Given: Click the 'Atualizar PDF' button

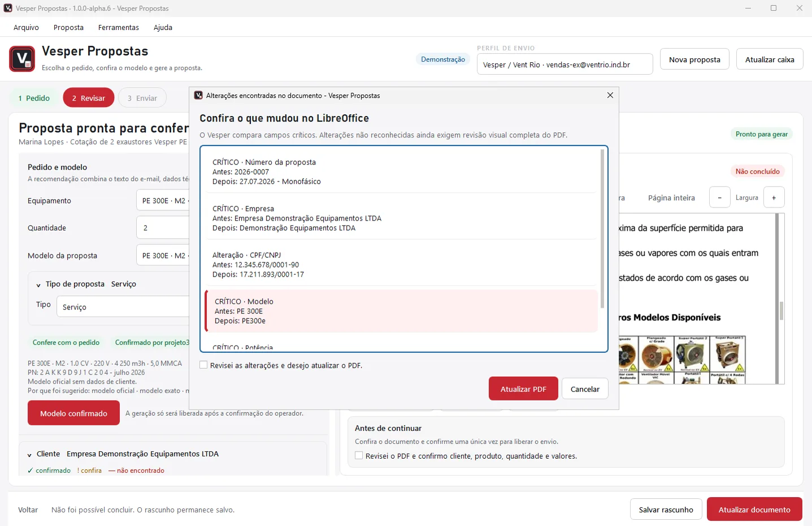Looking at the screenshot, I should (523, 389).
